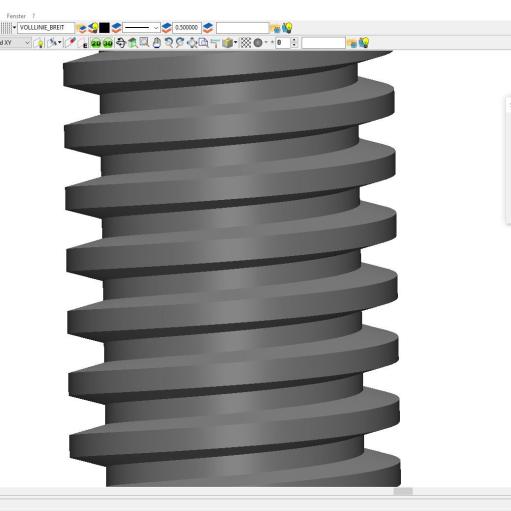
Task: Switch to 3D view mode
Action: (108, 43)
